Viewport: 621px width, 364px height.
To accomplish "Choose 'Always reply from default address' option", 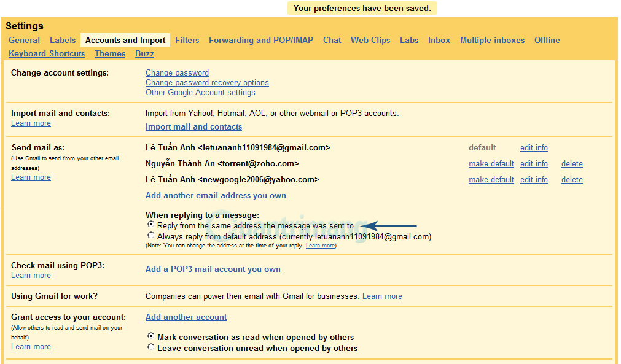I will click(150, 236).
